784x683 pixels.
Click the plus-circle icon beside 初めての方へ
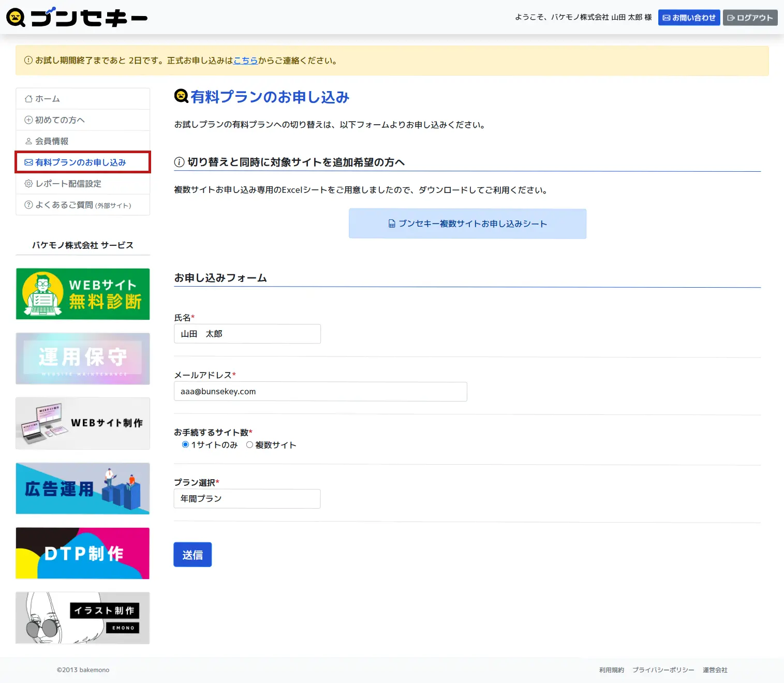pos(28,120)
